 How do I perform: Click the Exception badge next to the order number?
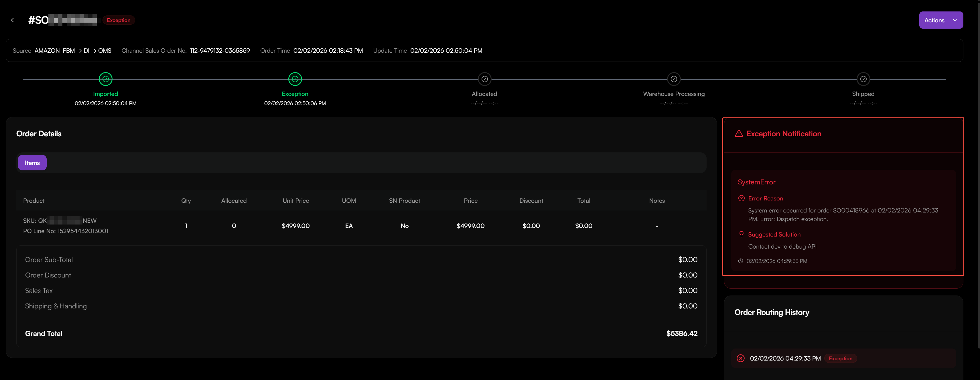click(118, 20)
